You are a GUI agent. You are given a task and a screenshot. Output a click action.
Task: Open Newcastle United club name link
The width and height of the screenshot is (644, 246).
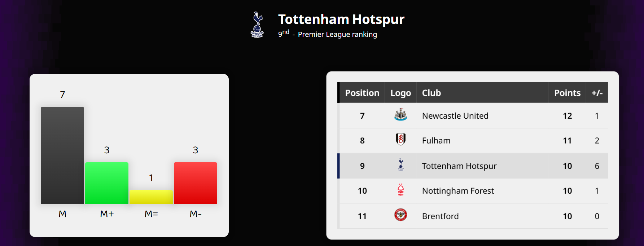[x=455, y=116]
